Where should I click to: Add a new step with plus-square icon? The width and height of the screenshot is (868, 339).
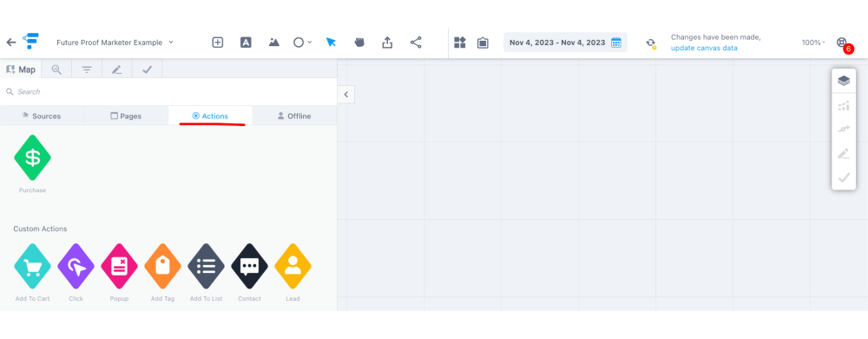tap(218, 42)
